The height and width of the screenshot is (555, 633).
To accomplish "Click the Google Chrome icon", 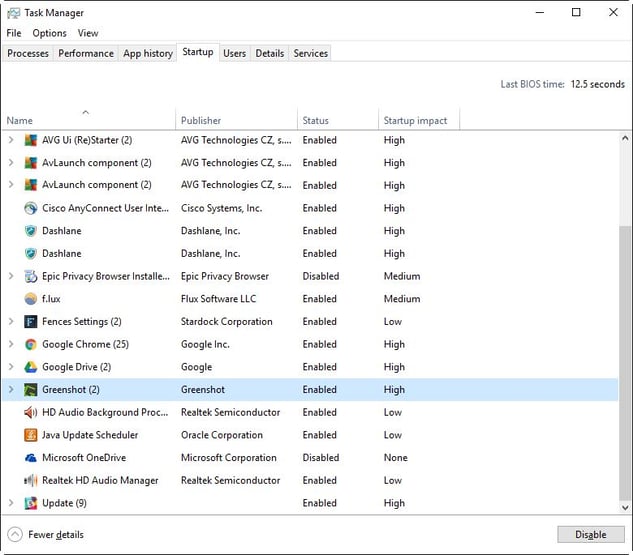I will point(31,344).
